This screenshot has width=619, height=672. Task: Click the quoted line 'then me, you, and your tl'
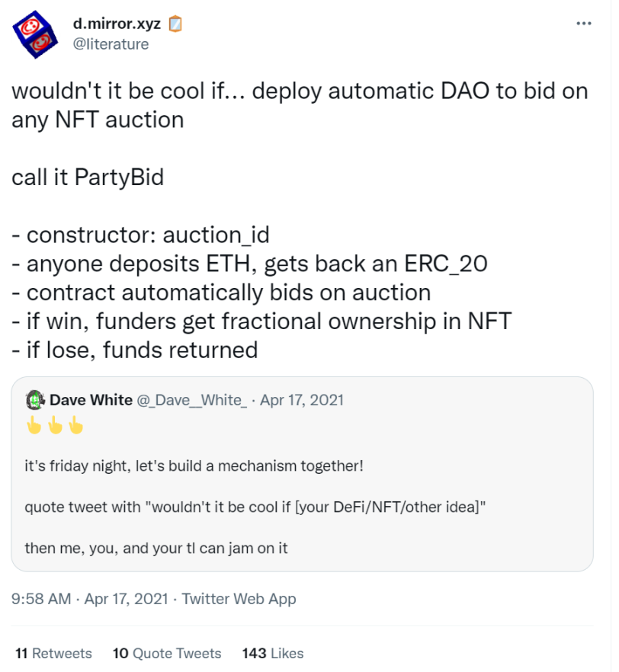tap(156, 548)
